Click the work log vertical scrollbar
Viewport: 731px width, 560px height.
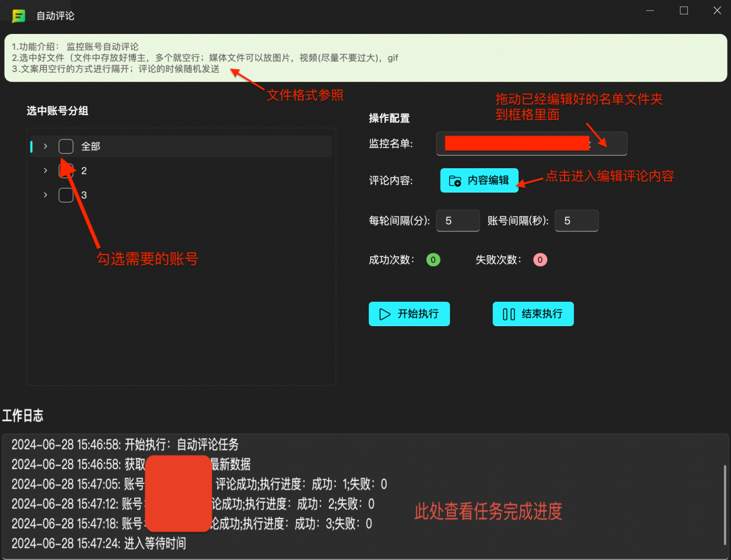point(725,504)
